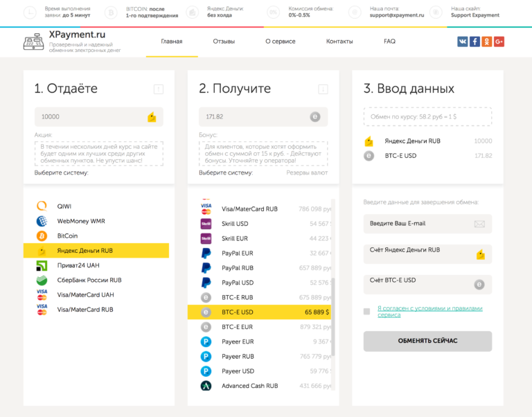
Task: Click the up-arrow icon beside Отдаёте
Action: pos(159,89)
